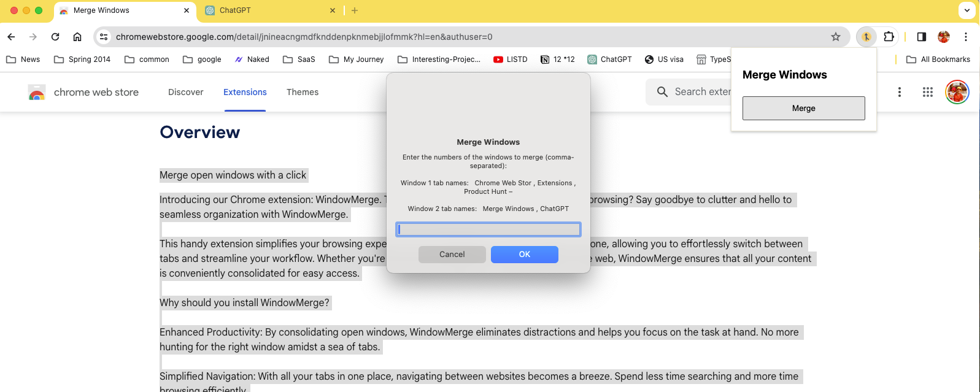980x392 pixels.
Task: Open the Discover section
Action: tap(186, 92)
